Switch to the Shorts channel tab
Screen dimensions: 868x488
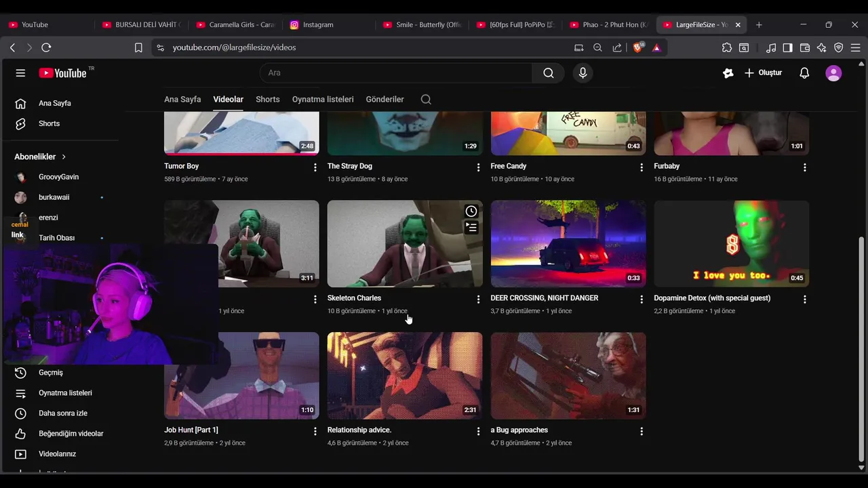pos(268,99)
